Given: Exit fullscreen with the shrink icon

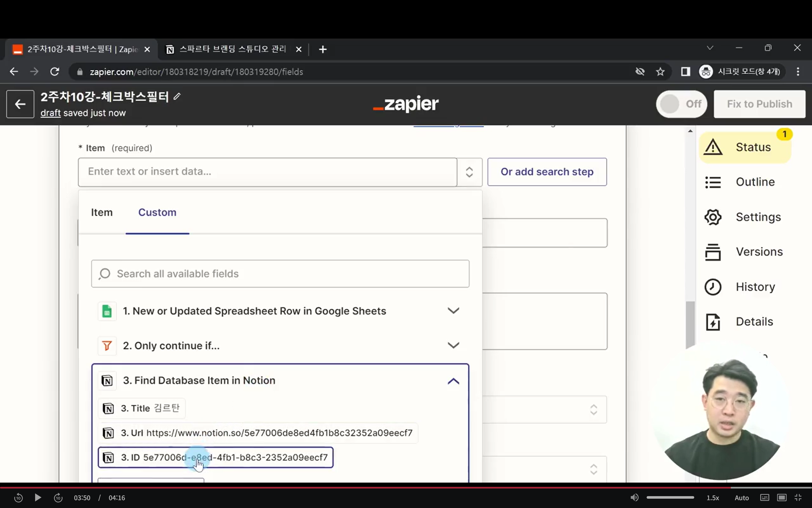Looking at the screenshot, I should 798,498.
